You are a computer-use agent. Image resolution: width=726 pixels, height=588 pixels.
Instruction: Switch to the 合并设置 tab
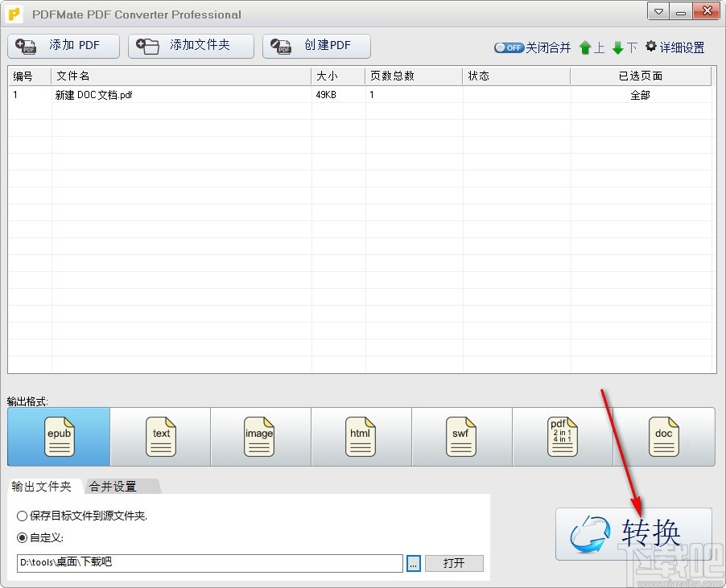[x=121, y=486]
